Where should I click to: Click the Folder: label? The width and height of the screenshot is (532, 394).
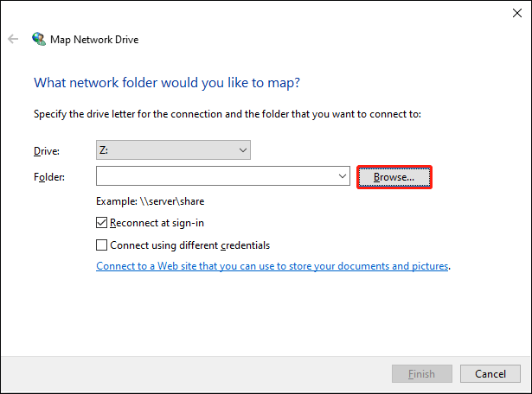(48, 177)
